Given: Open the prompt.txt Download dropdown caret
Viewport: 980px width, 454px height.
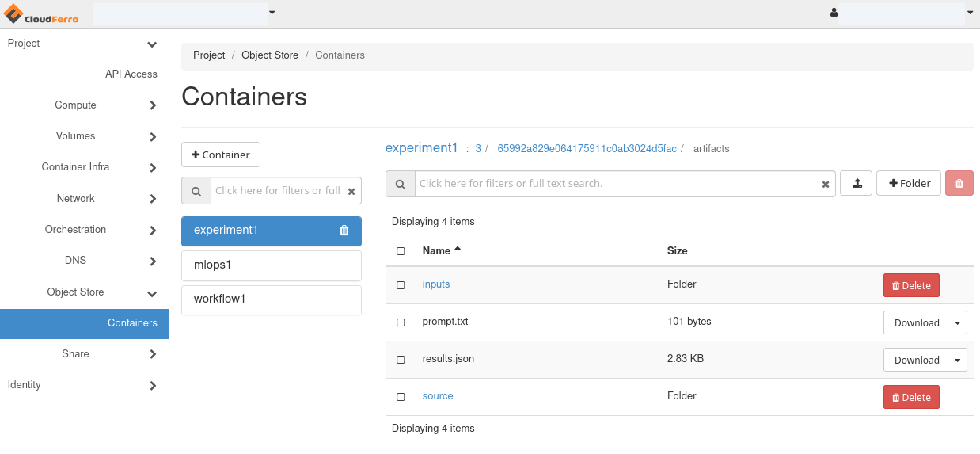Looking at the screenshot, I should click(958, 322).
